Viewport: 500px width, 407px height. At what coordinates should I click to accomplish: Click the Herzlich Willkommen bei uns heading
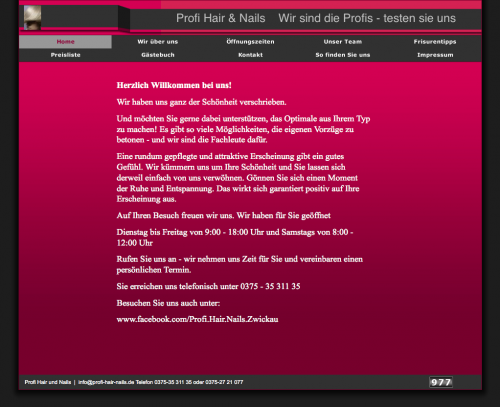coord(174,85)
